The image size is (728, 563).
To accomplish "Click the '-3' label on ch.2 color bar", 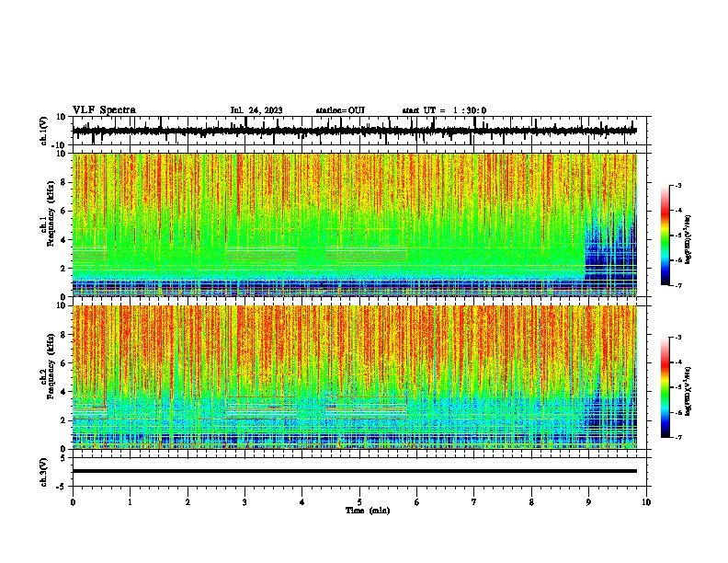I will (677, 338).
